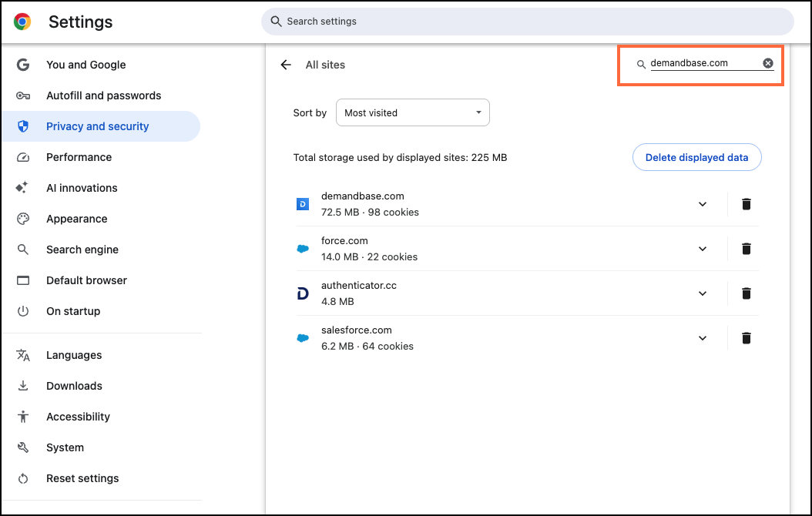The height and width of the screenshot is (516, 812).
Task: Open Languages settings
Action: [101, 355]
